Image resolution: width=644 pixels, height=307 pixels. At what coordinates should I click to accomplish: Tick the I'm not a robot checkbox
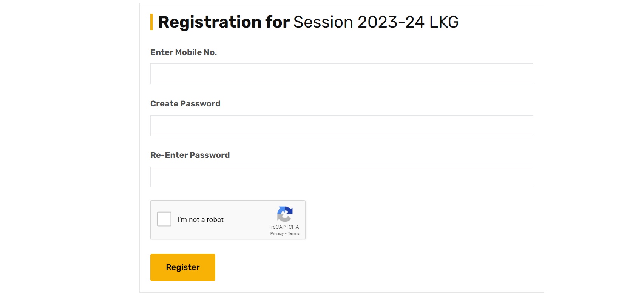coord(164,219)
